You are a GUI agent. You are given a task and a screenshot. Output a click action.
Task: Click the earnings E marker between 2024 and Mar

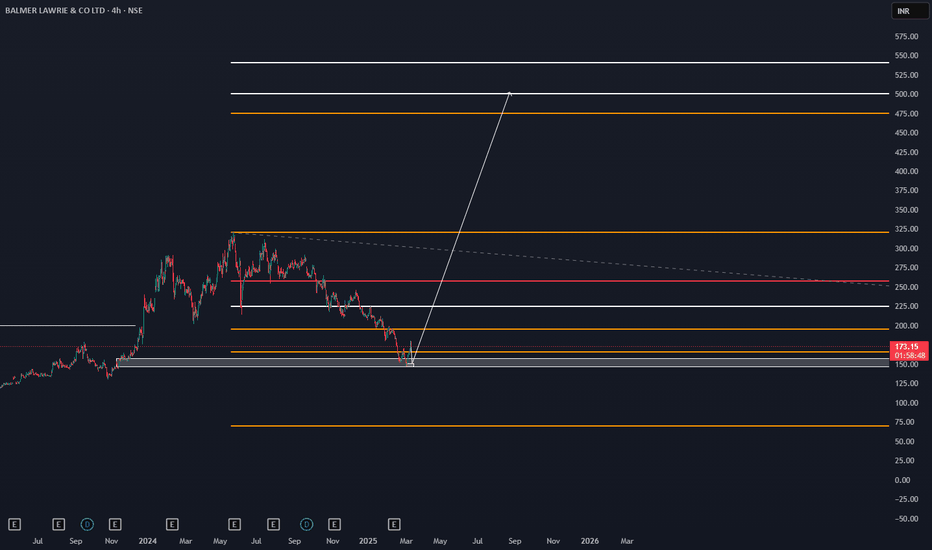(x=172, y=524)
